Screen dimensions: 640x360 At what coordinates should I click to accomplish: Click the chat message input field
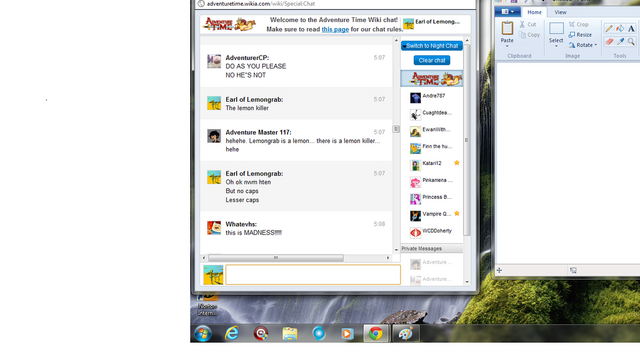[313, 274]
